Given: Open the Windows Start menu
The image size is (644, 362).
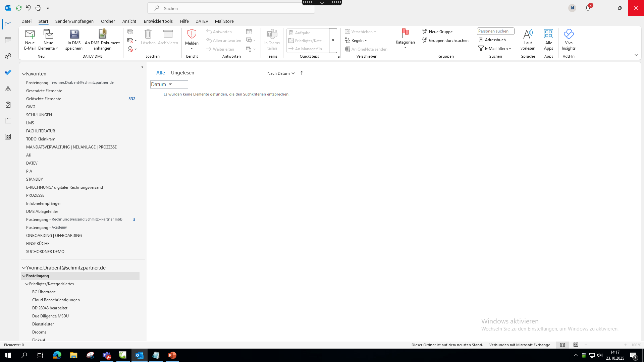Looking at the screenshot, I should pos(8,355).
